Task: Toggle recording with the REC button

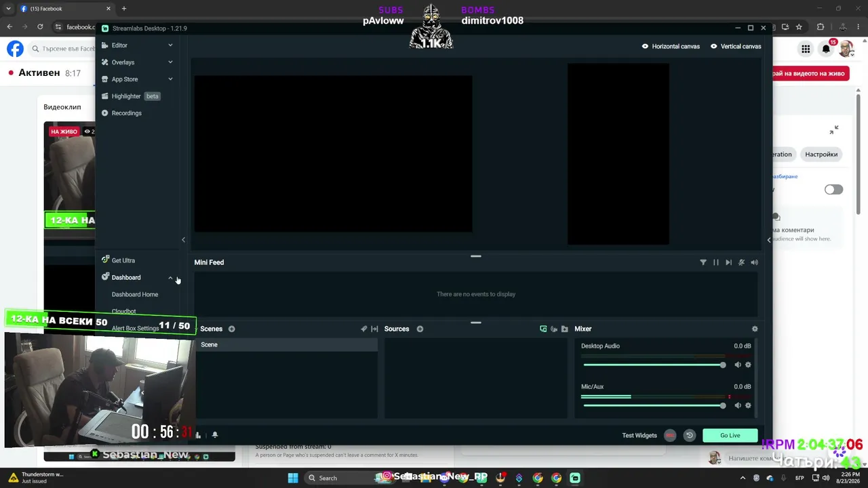Action: (670, 435)
